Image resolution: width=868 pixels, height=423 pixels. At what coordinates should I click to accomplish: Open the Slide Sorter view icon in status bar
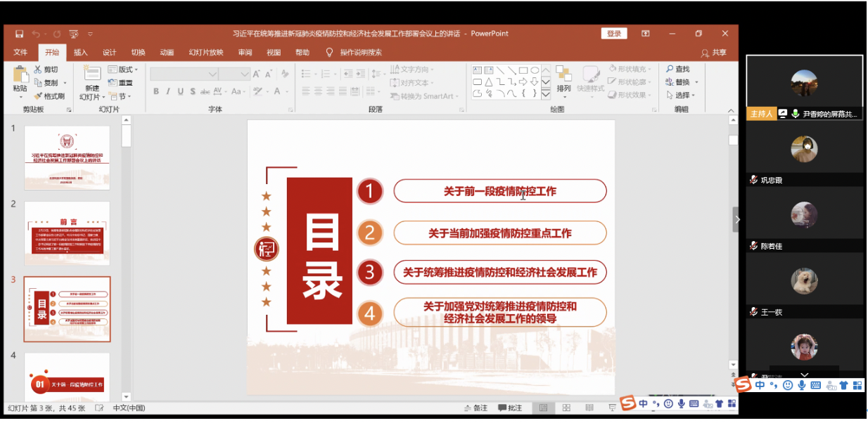point(566,408)
